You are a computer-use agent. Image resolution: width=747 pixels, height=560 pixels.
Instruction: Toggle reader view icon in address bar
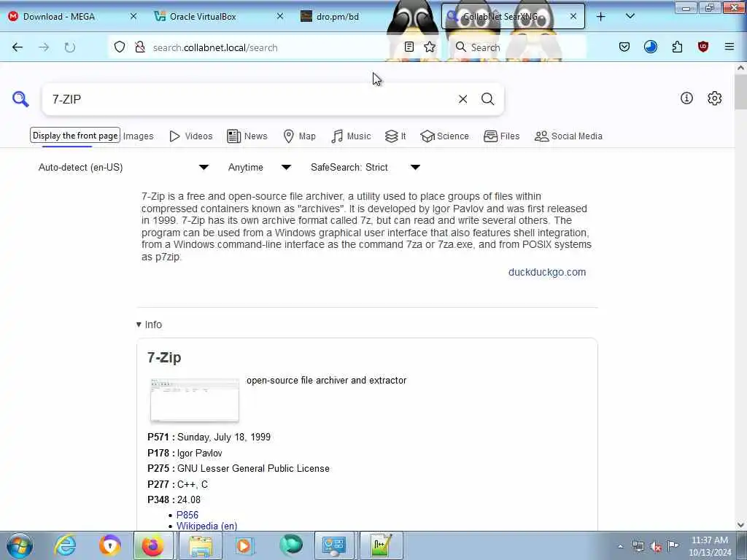409,47
